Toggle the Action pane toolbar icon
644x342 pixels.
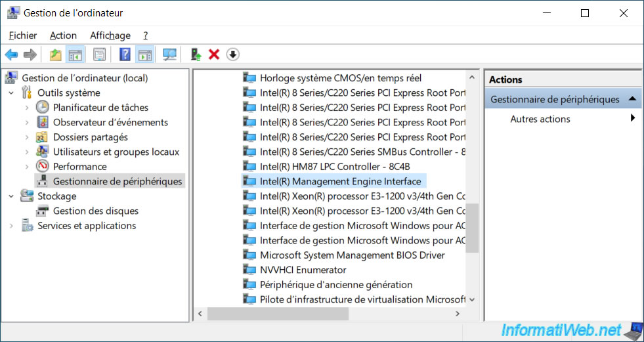click(x=145, y=54)
